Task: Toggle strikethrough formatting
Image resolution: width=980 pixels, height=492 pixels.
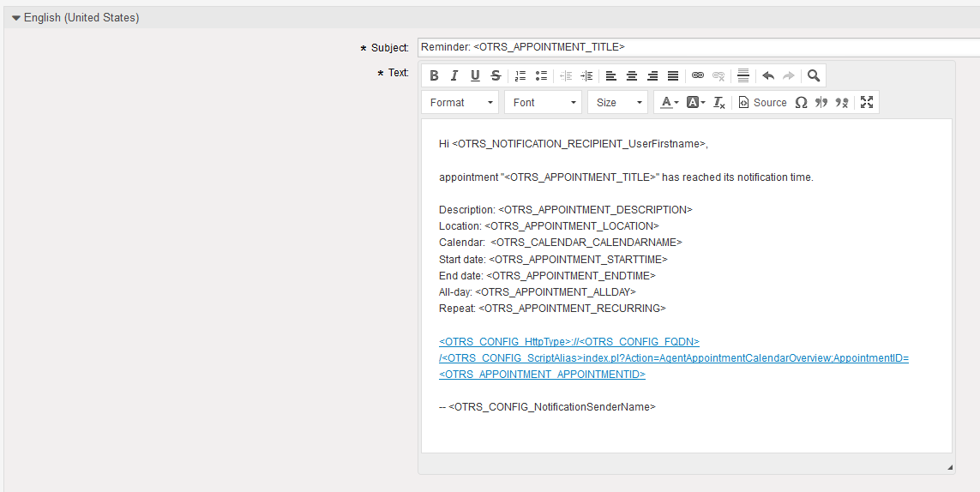Action: (496, 75)
